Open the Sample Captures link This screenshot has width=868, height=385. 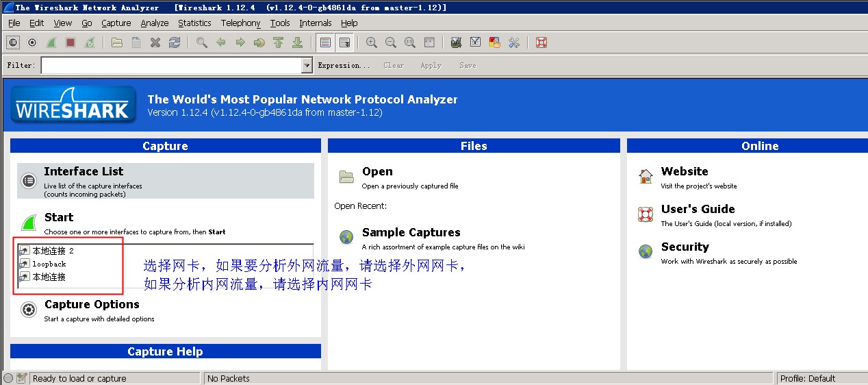tap(411, 233)
